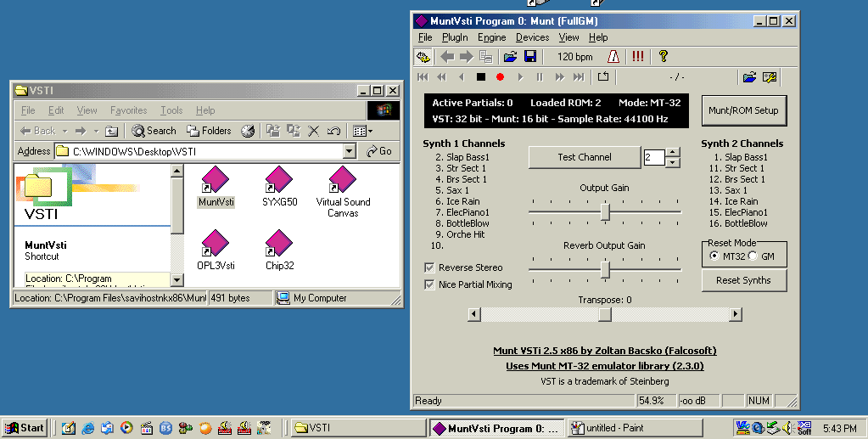
Task: Click the Output Gain slider handle
Action: (x=605, y=211)
